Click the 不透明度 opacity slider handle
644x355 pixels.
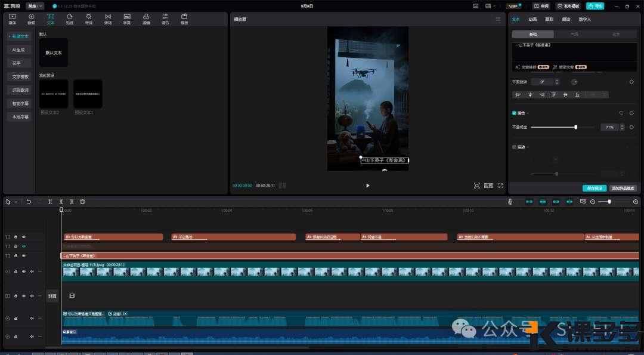click(x=575, y=127)
